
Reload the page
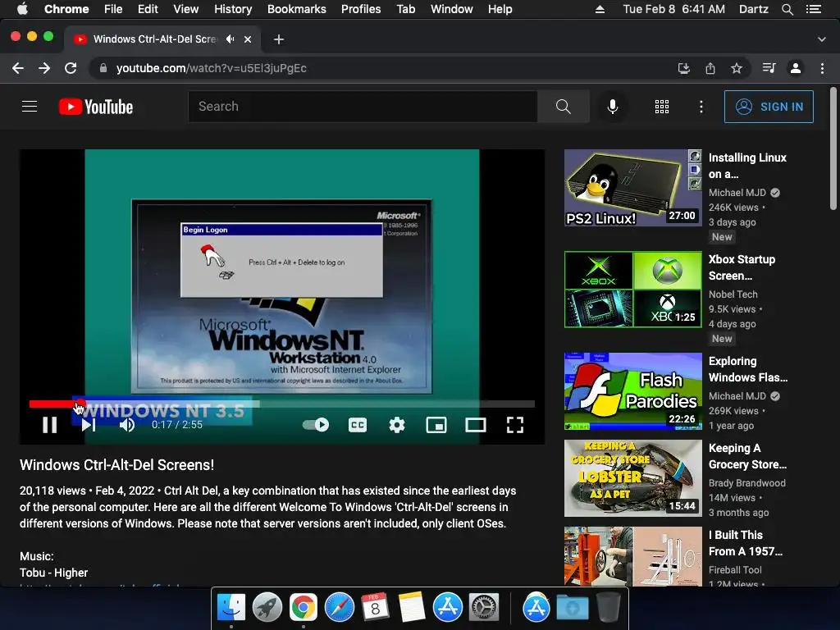[x=71, y=68]
